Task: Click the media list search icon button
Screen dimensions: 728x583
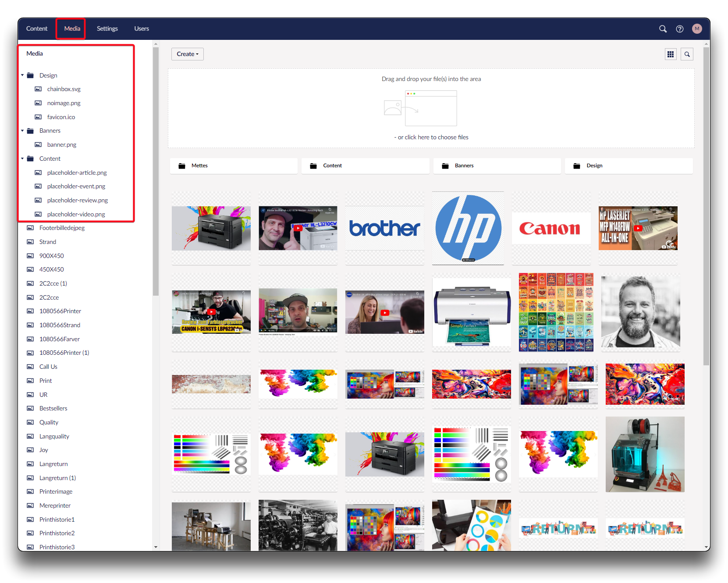Action: coord(687,54)
